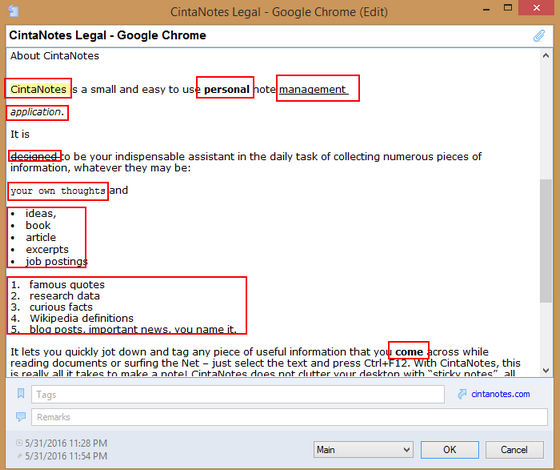
Task: Close the note edit window
Action: tap(536, 8)
